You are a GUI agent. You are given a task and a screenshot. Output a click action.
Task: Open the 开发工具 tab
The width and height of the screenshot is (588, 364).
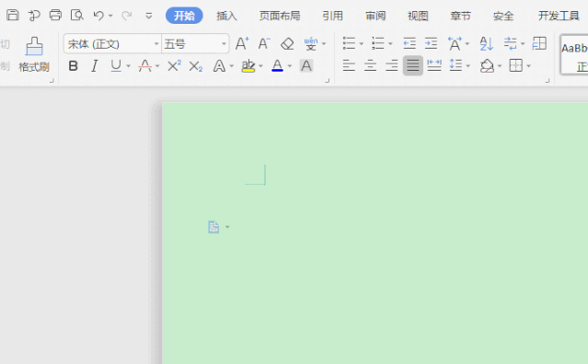tap(559, 16)
